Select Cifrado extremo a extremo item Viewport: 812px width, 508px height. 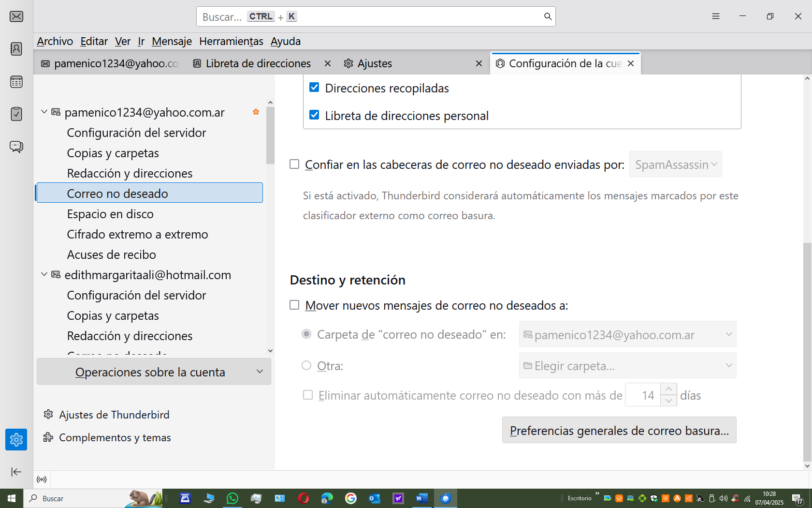137,234
